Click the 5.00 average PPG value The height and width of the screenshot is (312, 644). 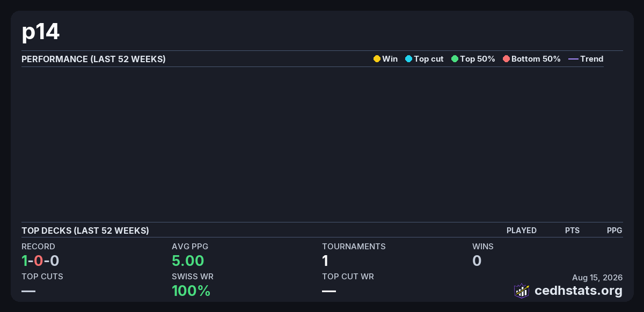[188, 261]
